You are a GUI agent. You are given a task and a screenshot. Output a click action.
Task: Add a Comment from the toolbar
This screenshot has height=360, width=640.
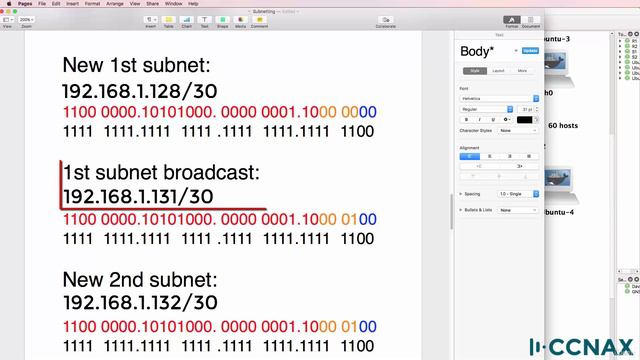pyautogui.click(x=259, y=20)
